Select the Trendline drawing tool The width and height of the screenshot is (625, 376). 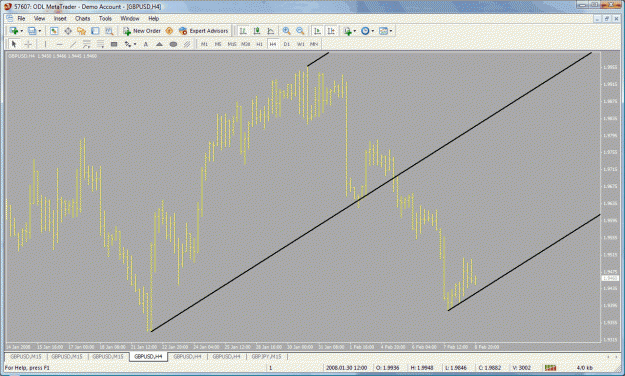point(73,44)
